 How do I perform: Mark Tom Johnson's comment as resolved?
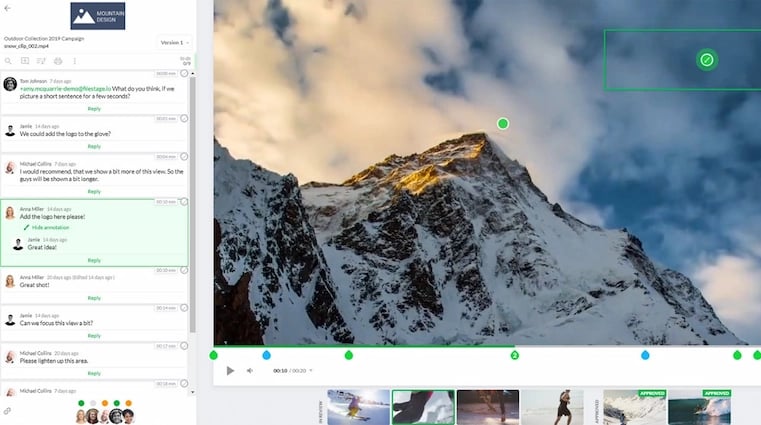(184, 74)
